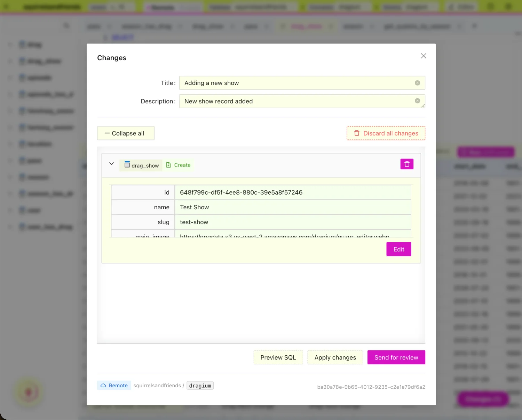Collapse the drag_show change with the chevron
The image size is (522, 420).
pyautogui.click(x=111, y=164)
